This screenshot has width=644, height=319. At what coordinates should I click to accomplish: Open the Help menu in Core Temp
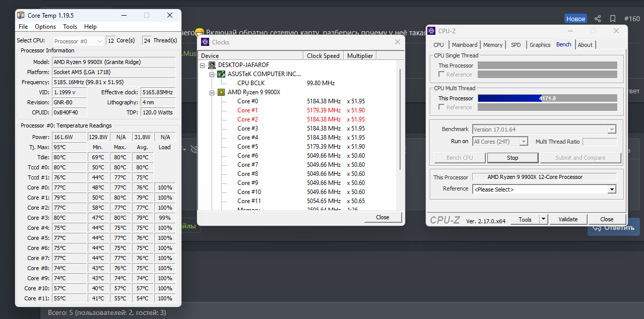click(x=90, y=27)
